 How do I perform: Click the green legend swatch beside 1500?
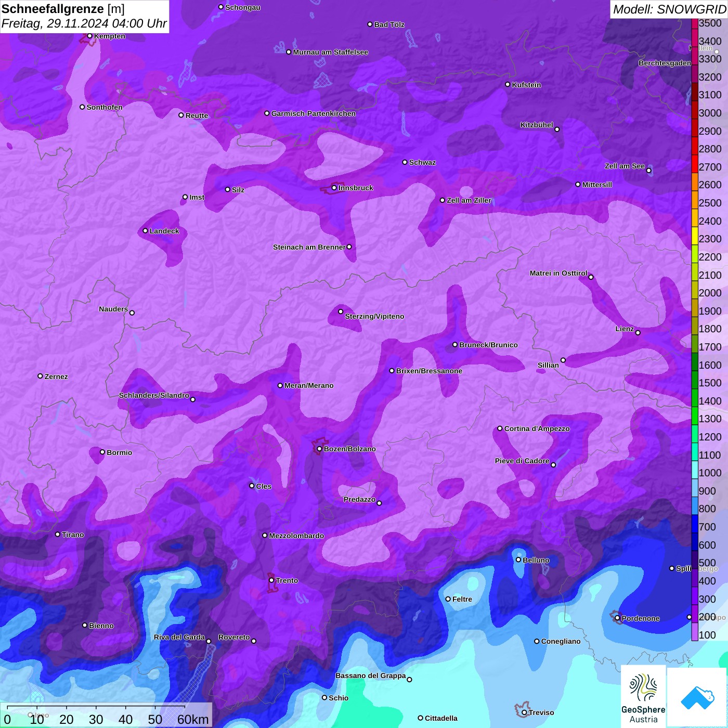[x=695, y=380]
